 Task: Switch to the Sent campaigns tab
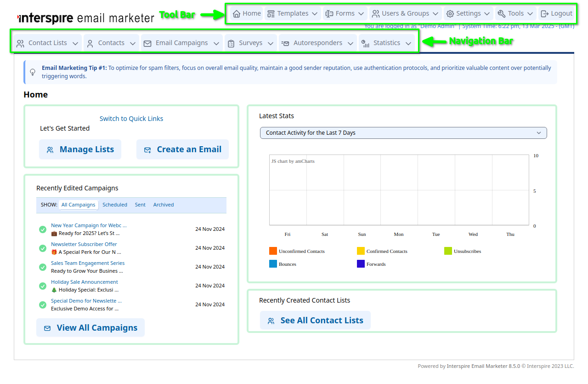[x=140, y=204]
